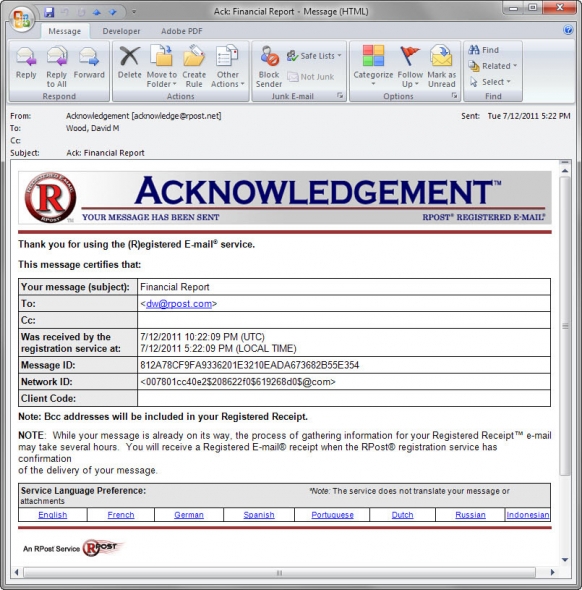Screen dimensions: 582x590
Task: Click the disabled Undo icon
Action: pos(65,12)
